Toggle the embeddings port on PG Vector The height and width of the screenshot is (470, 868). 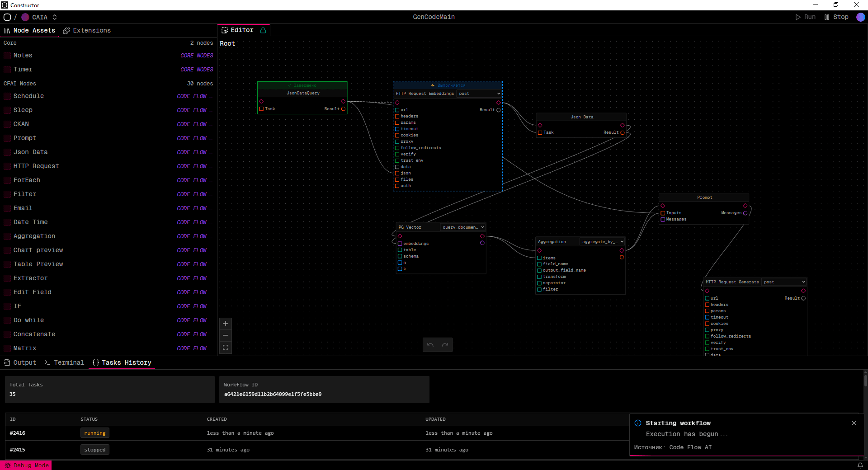coord(400,244)
